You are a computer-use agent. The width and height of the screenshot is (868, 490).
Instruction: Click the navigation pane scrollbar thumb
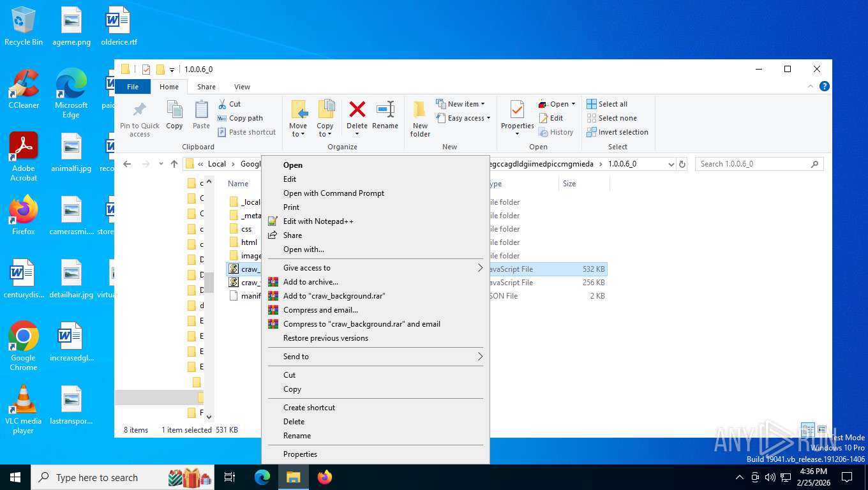[x=209, y=281]
